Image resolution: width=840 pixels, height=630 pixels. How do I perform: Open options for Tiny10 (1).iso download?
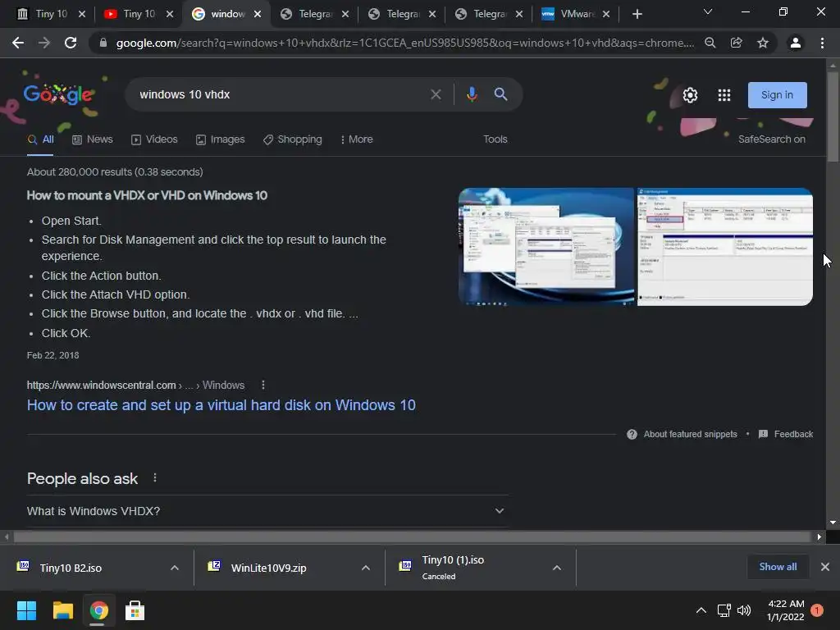click(x=557, y=568)
